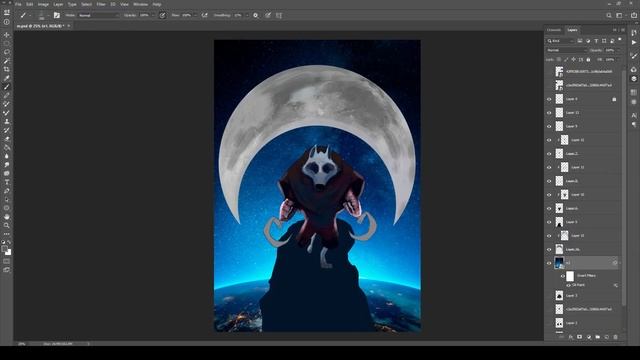Create a new layer icon
This screenshot has width=640, height=360.
(607, 337)
